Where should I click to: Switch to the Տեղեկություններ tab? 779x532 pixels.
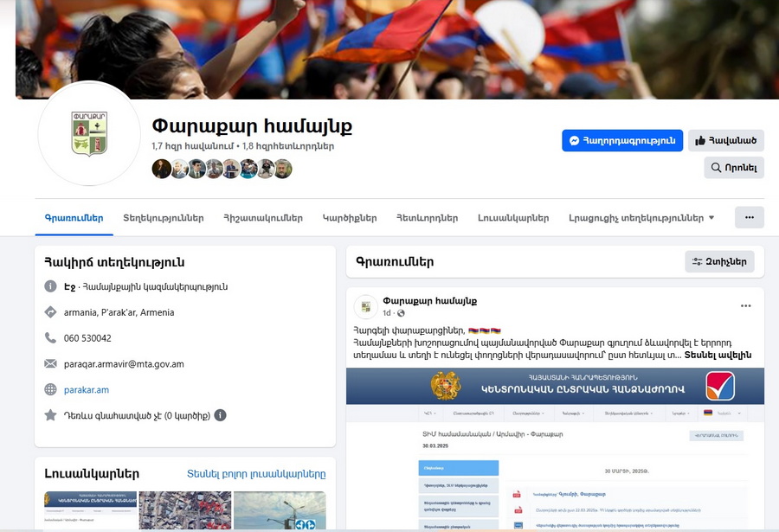(164, 218)
